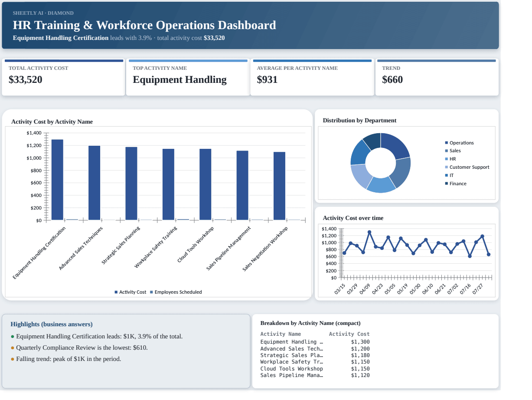Click the Quarterly Compliance Review highlight
Image resolution: width=532 pixels, height=400 pixels.
pyautogui.click(x=79, y=348)
